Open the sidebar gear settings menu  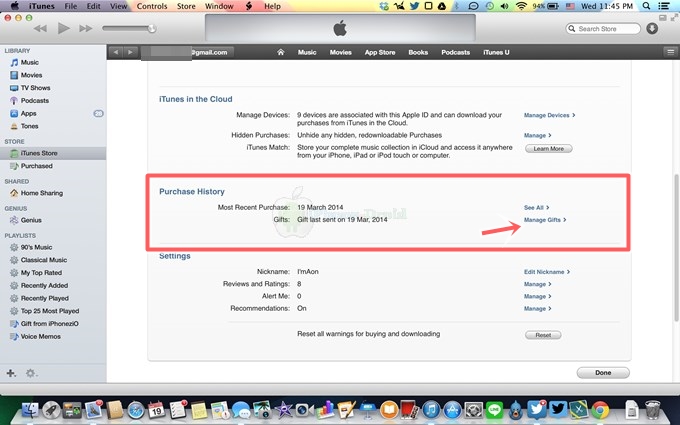[32, 373]
